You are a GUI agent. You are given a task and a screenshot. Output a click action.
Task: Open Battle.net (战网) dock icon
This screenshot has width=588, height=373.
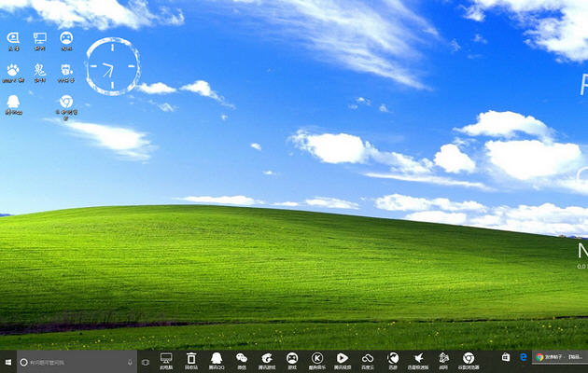(443, 361)
